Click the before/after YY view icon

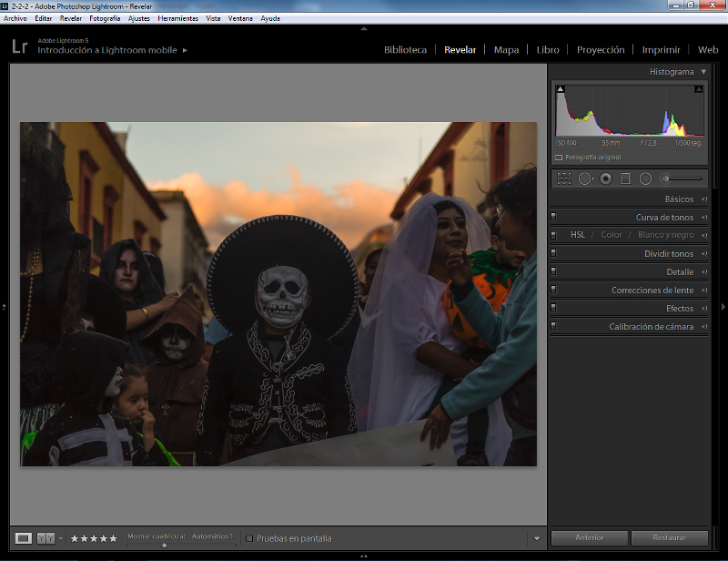point(45,538)
